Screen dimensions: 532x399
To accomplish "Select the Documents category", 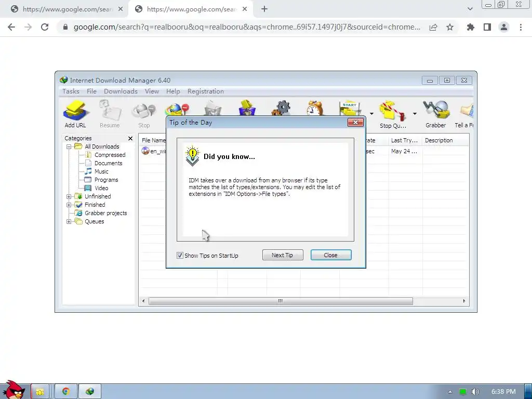I will point(108,163).
